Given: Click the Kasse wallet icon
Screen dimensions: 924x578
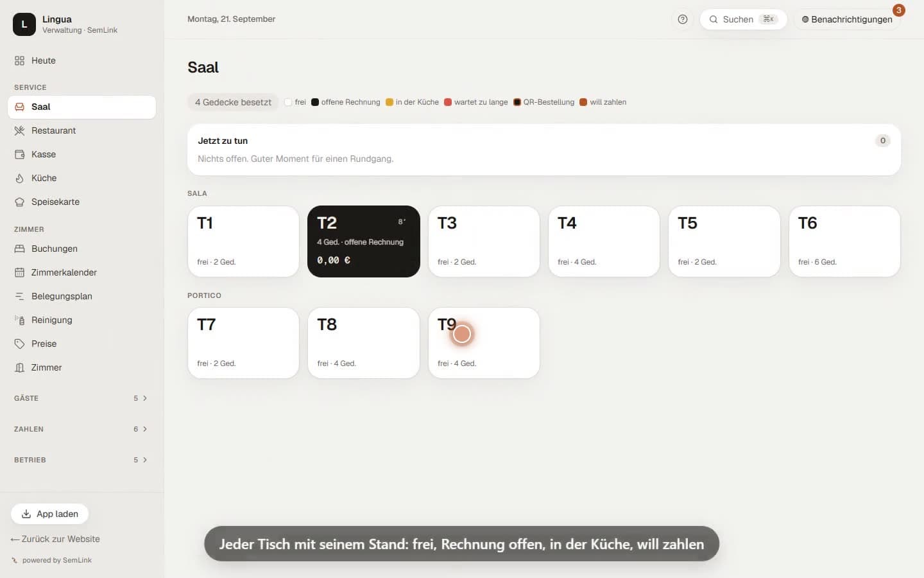Looking at the screenshot, I should [19, 154].
